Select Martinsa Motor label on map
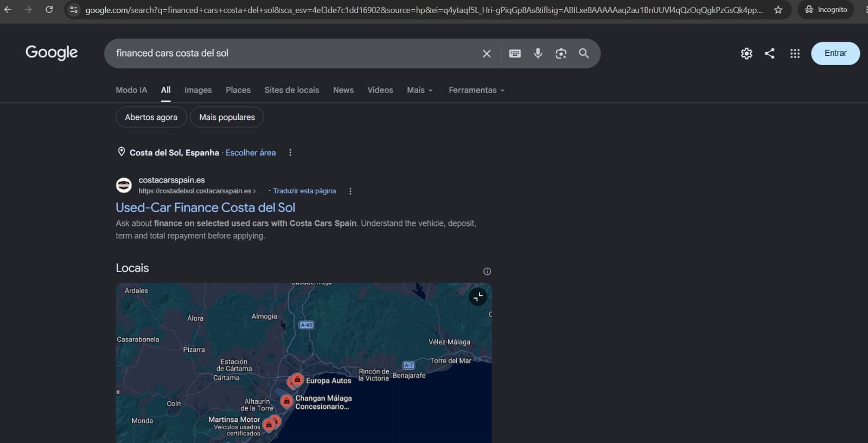Image resolution: width=868 pixels, height=443 pixels. point(234,420)
